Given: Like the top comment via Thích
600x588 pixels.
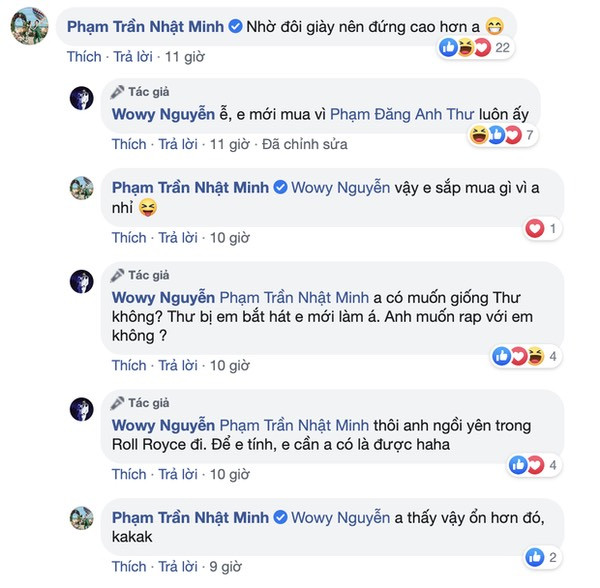Looking at the screenshot, I should [x=84, y=57].
